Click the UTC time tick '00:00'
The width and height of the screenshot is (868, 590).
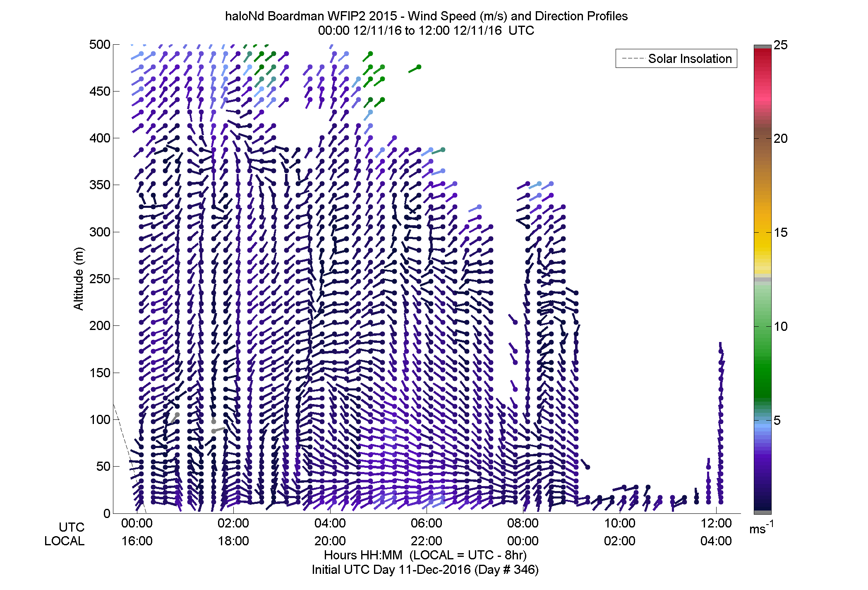(137, 523)
